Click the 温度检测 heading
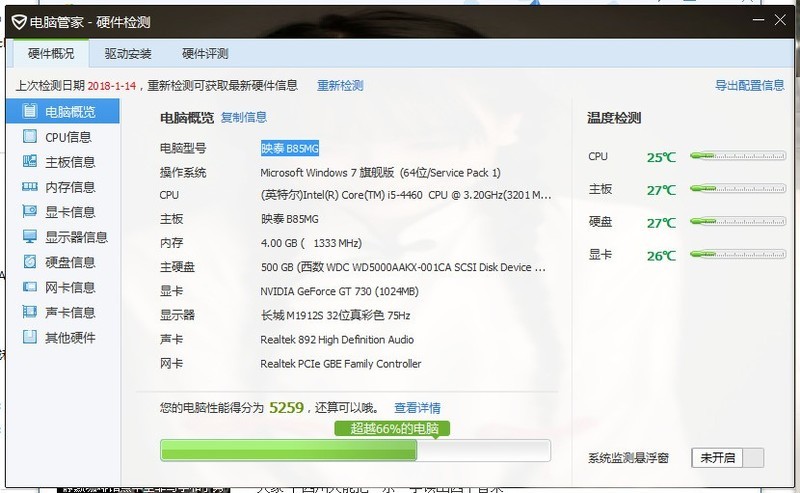 coord(614,118)
